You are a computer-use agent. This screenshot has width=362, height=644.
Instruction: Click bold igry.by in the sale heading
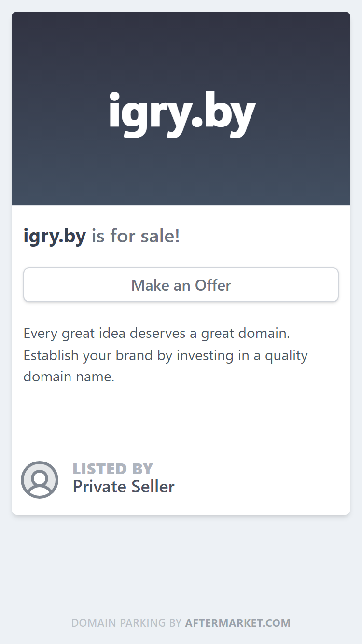55,236
